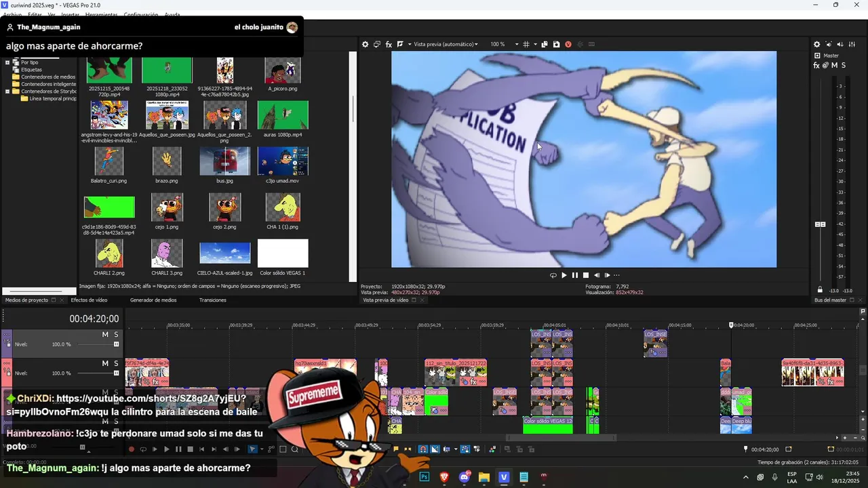Switch to Generador de medios tab
868x488 pixels.
tap(153, 300)
